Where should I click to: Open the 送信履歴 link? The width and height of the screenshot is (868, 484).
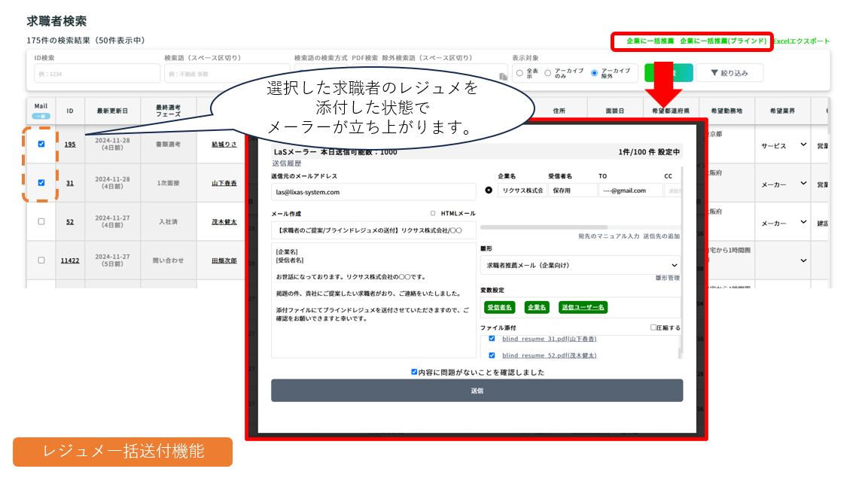285,163
